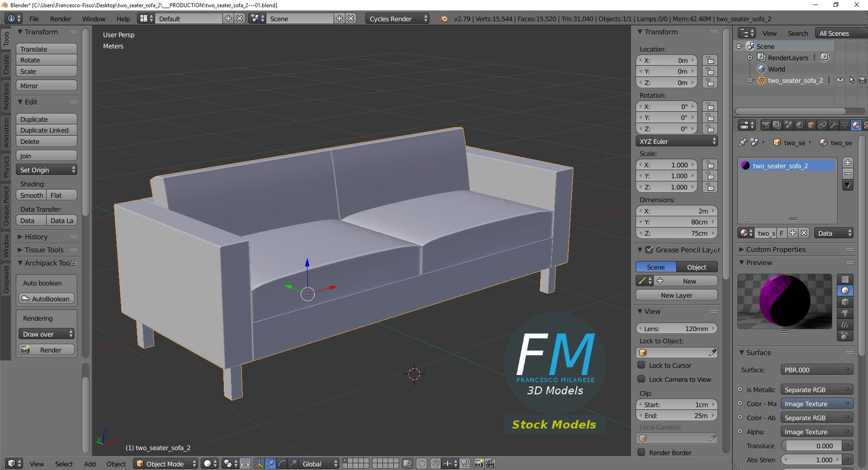
Task: Enable Lock Camera to View checkbox
Action: tap(641, 379)
